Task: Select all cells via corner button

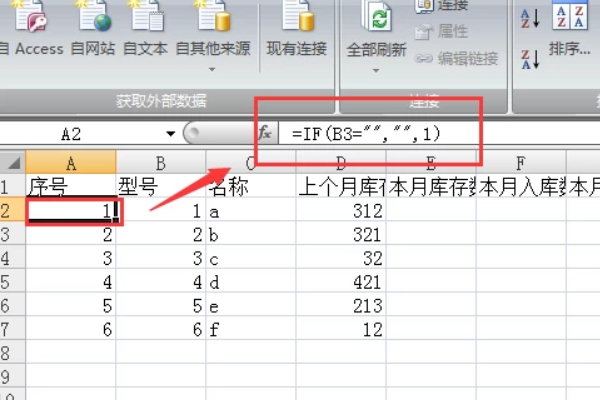Action: point(13,163)
